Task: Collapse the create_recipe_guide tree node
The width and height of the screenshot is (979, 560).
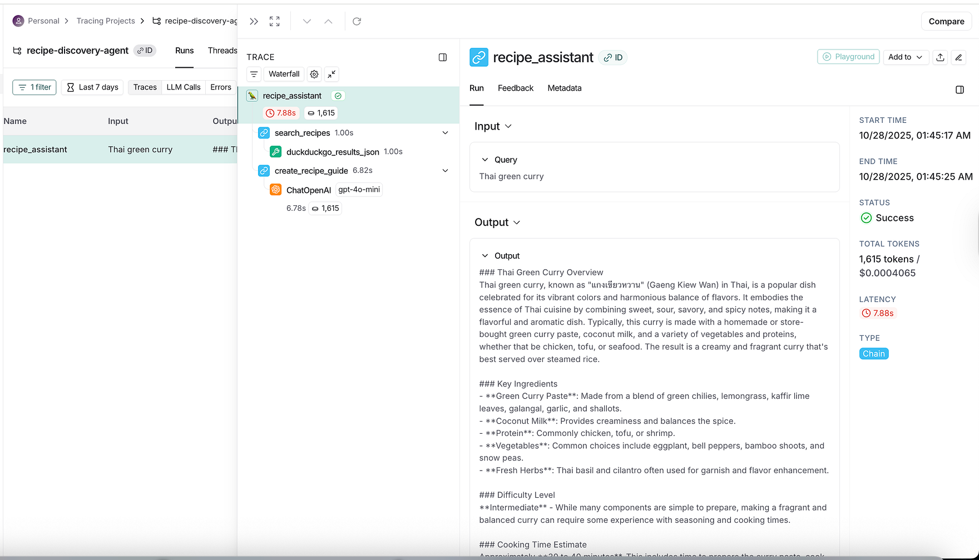Action: point(445,171)
